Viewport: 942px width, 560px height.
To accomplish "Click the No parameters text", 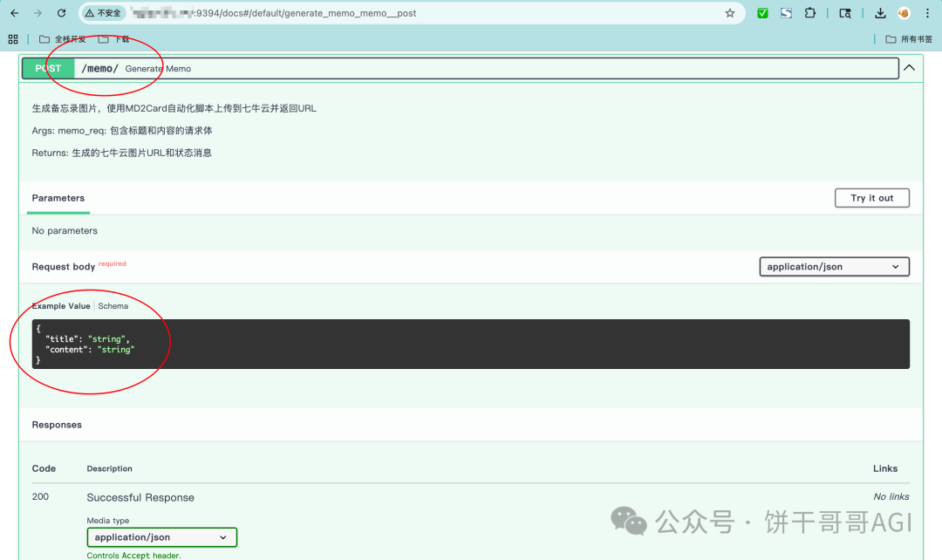I will [65, 231].
